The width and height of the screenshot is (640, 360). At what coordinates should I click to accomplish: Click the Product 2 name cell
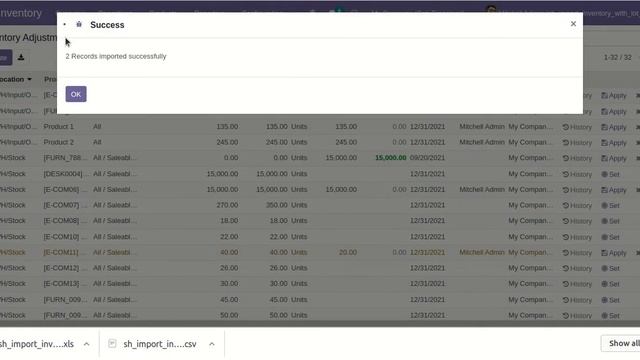pos(59,142)
